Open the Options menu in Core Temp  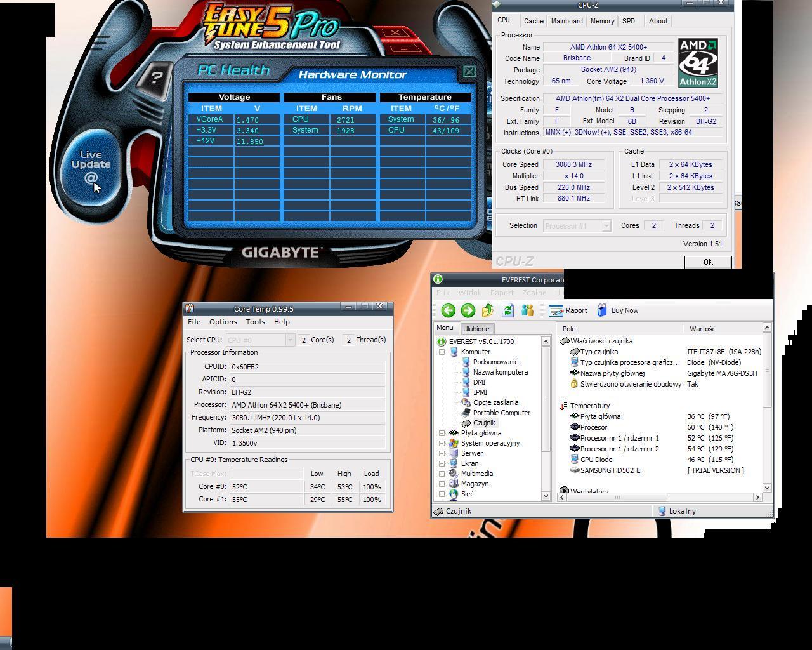click(223, 322)
